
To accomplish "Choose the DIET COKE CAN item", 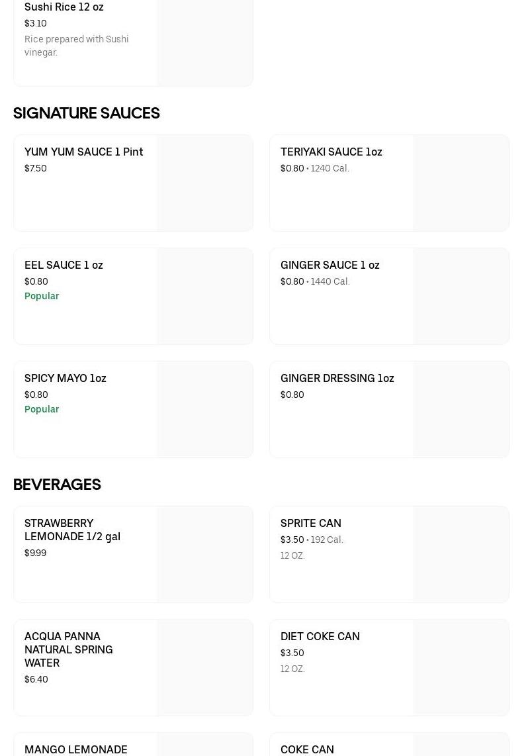I will point(320,636).
